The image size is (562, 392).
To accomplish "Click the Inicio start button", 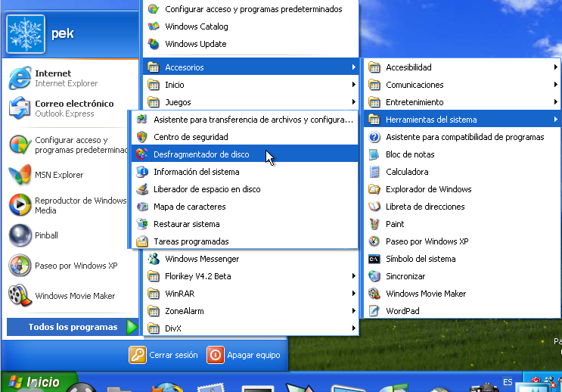I will [x=38, y=381].
